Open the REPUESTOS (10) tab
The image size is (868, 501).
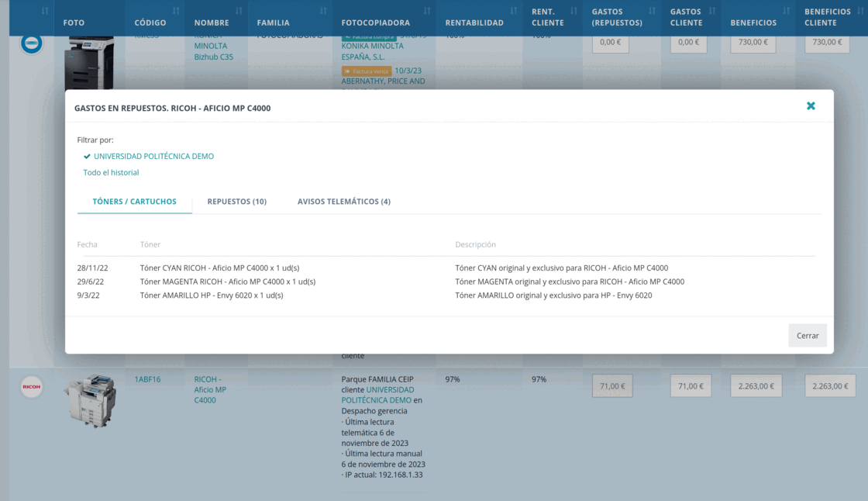237,202
